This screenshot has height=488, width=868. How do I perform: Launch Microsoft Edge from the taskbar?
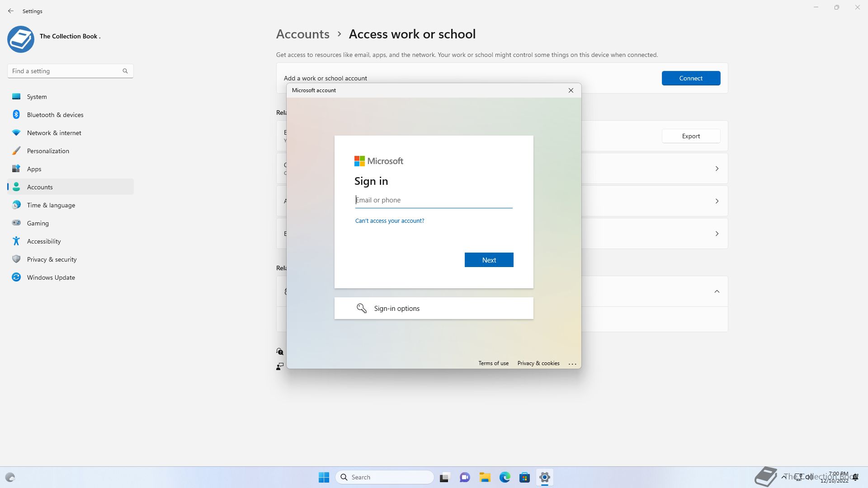(505, 477)
